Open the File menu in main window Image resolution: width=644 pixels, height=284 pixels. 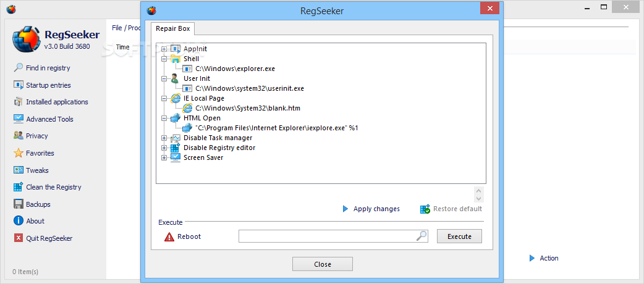click(x=117, y=28)
